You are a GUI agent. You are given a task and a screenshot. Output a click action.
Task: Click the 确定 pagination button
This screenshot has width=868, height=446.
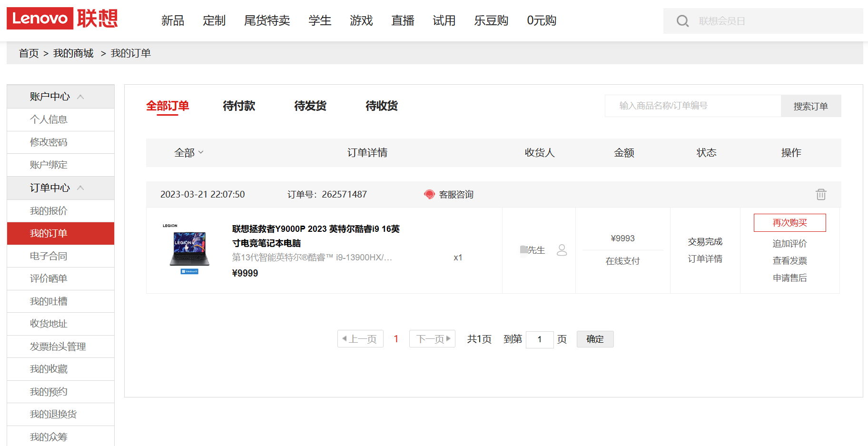point(595,339)
